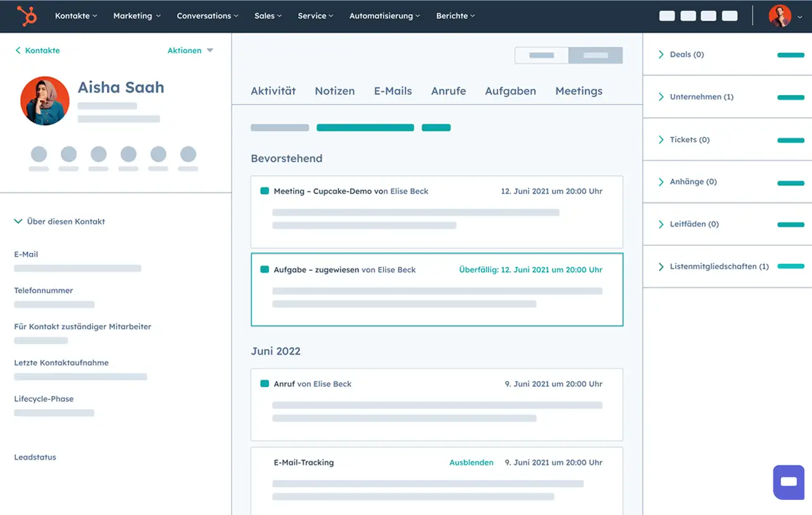Click the teal bar beside Unternehmen (1)
This screenshot has height=515, width=812.
click(790, 98)
